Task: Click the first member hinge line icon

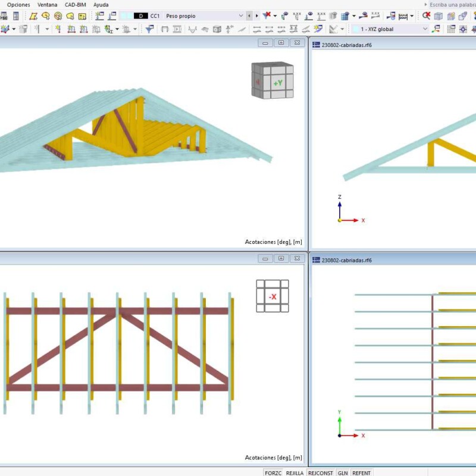Action: pyautogui.click(x=257, y=29)
